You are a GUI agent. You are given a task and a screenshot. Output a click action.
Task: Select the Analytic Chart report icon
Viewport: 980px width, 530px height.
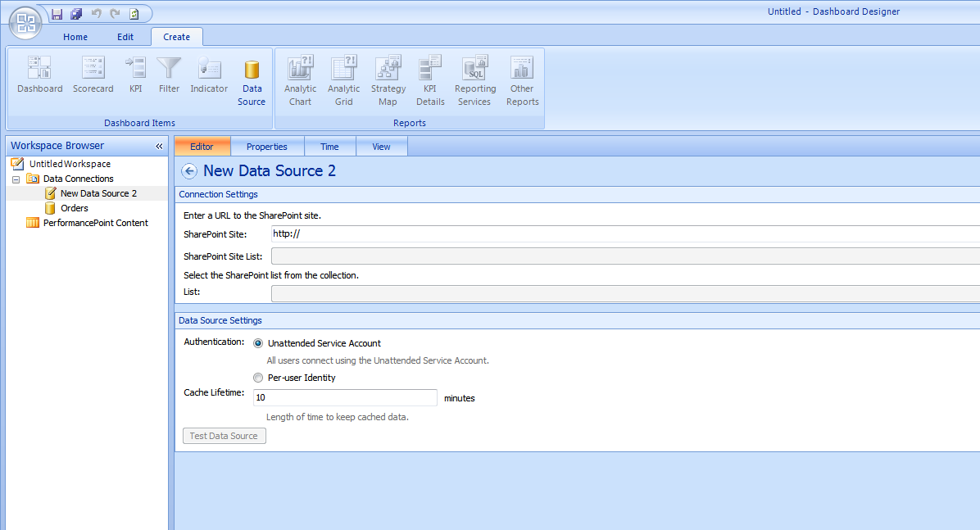pyautogui.click(x=300, y=80)
